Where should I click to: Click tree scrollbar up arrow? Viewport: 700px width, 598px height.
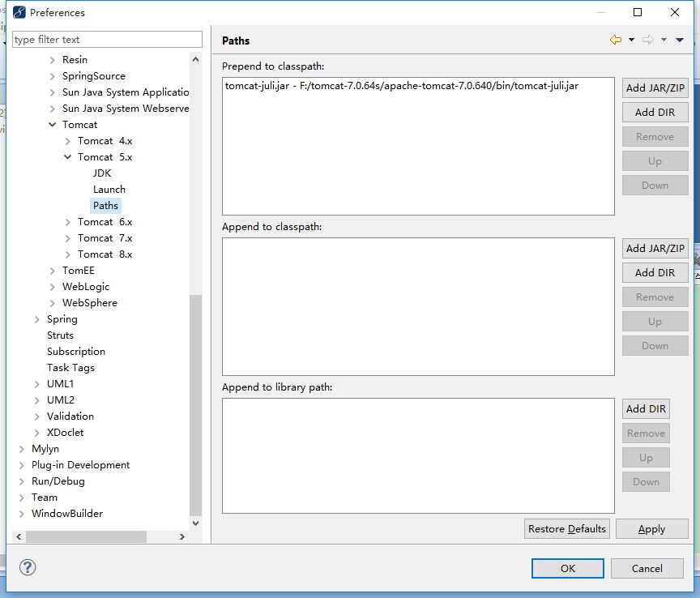(x=195, y=59)
